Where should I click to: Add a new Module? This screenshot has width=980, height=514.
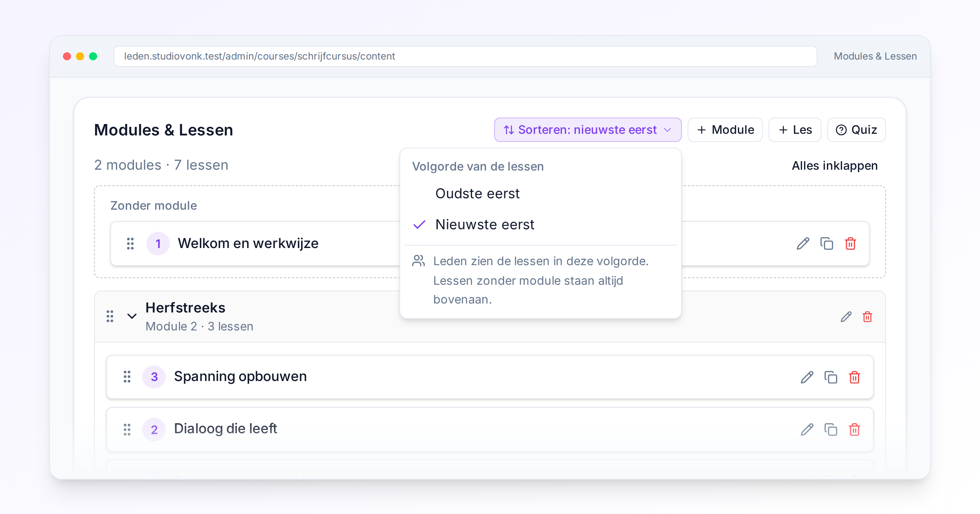tap(725, 130)
